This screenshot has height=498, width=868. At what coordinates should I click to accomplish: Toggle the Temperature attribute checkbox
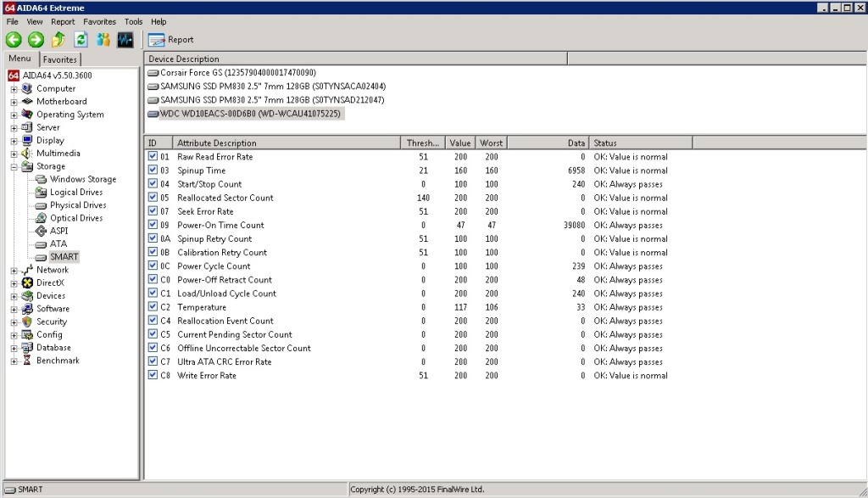coord(153,307)
